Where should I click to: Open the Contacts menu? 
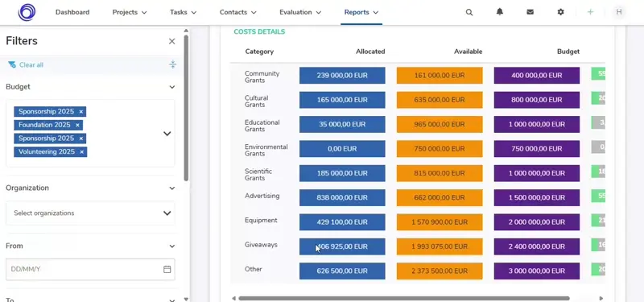pyautogui.click(x=237, y=12)
